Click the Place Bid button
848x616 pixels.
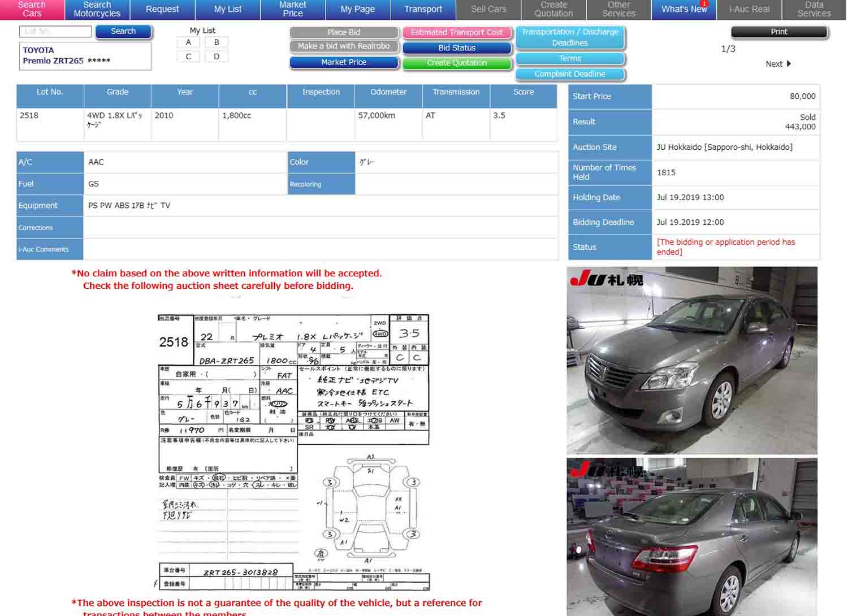(344, 32)
